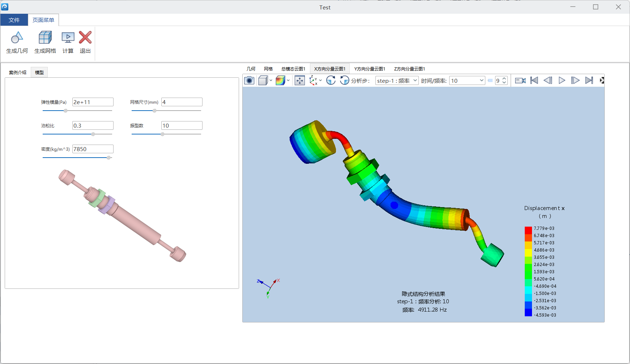Click the rainbow contour display icon
This screenshot has width=630, height=364.
click(280, 80)
